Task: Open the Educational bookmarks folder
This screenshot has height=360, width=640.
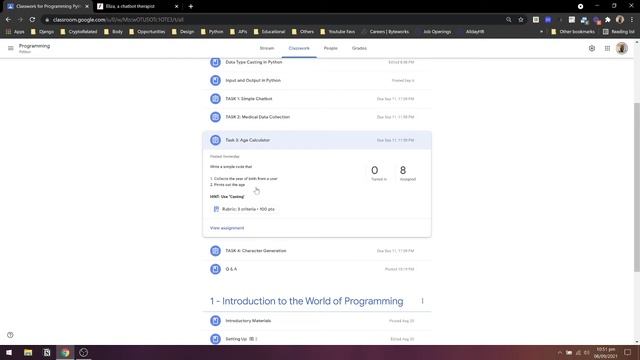Action: pyautogui.click(x=269, y=31)
